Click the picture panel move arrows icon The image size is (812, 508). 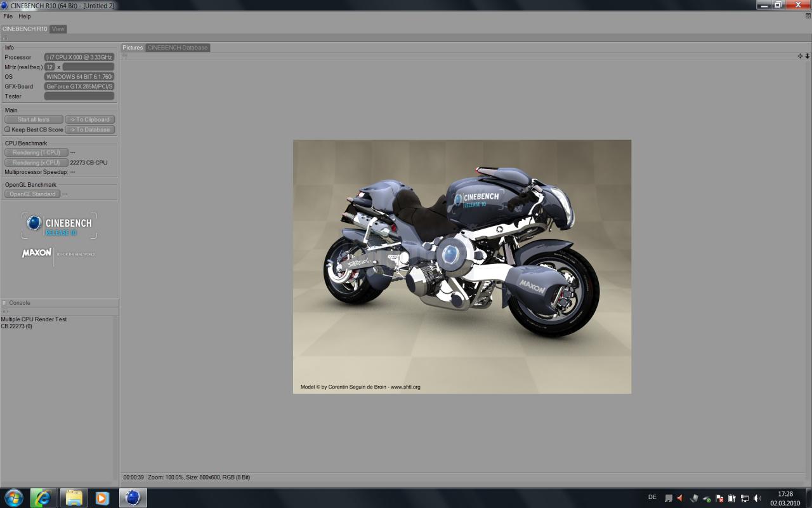(x=800, y=56)
